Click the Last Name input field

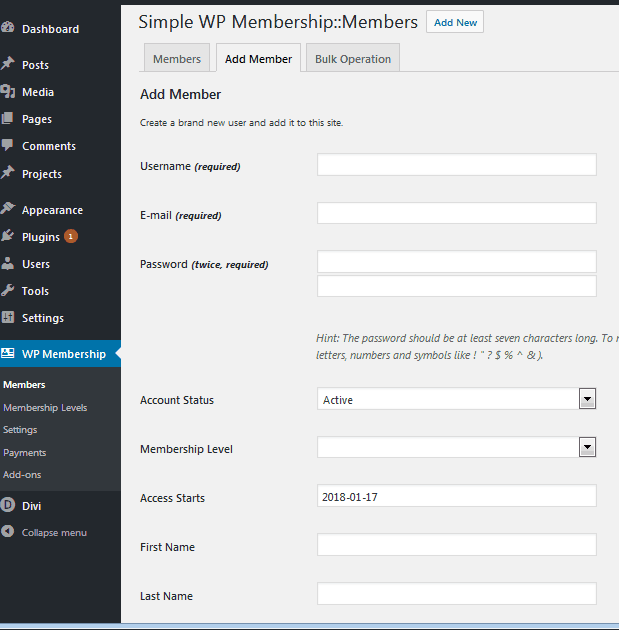point(457,593)
